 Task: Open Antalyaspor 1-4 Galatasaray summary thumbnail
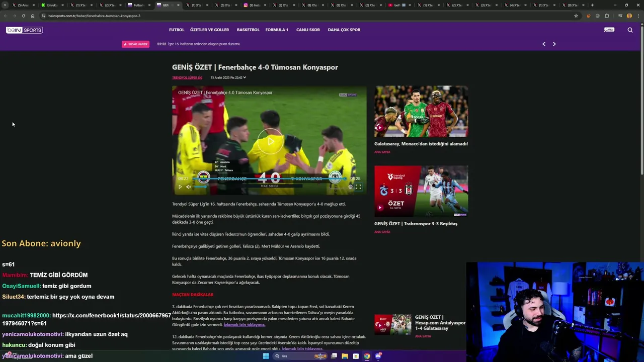tap(392, 324)
